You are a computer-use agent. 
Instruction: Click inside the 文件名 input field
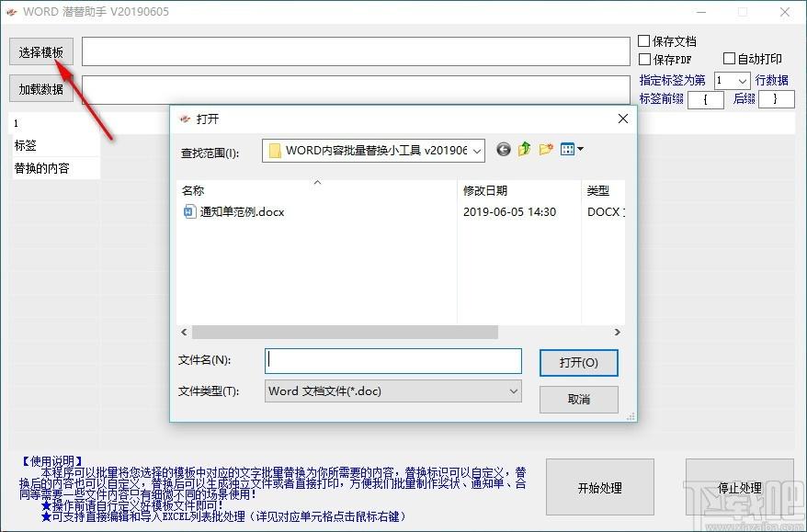(392, 360)
